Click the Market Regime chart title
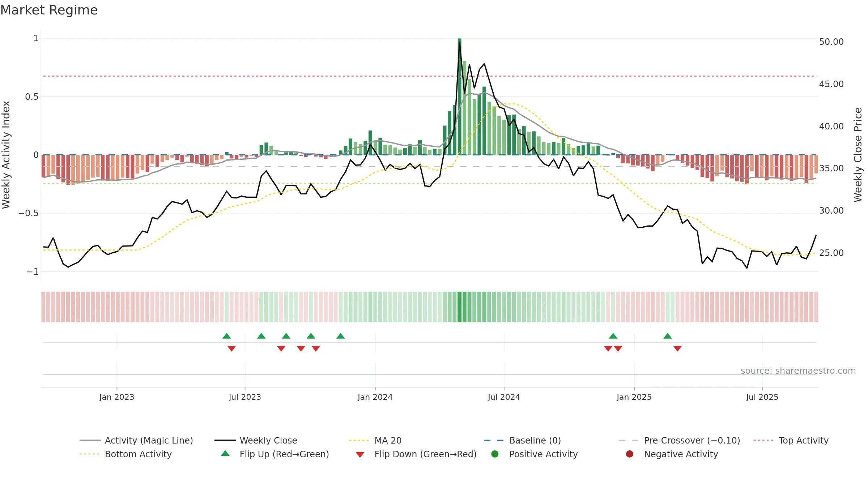This screenshot has height=488, width=868. [x=49, y=10]
